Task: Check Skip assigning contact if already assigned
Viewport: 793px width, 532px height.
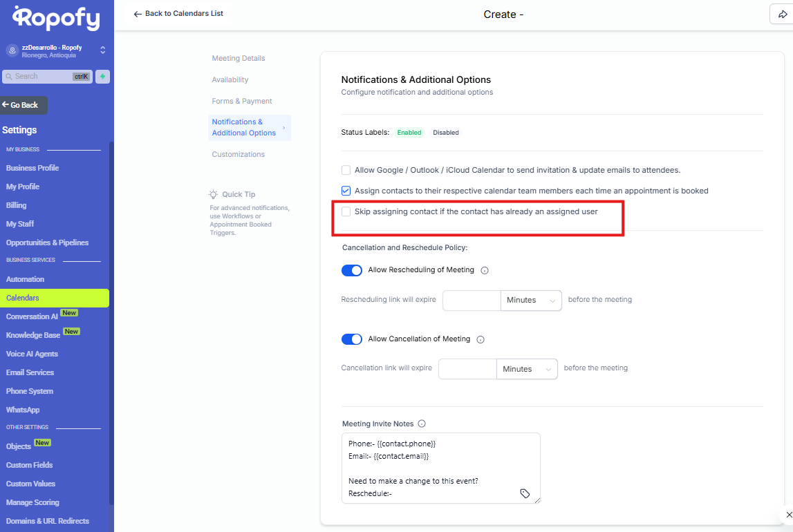Action: pos(346,211)
